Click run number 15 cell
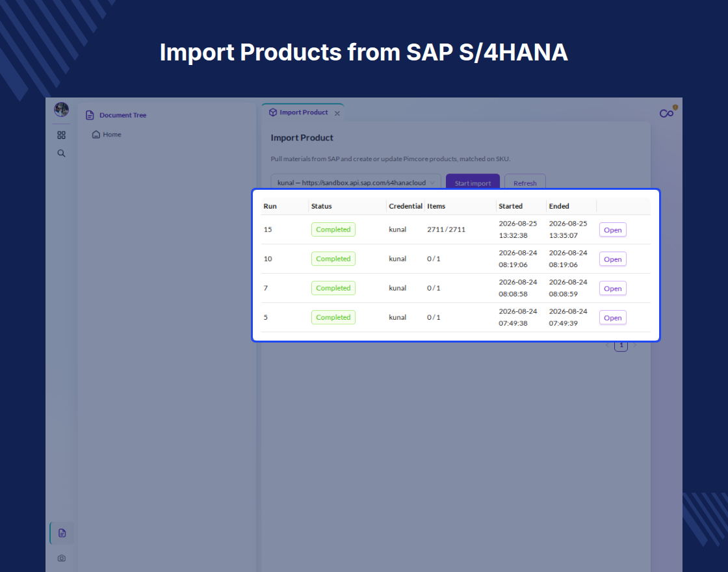 pos(268,229)
